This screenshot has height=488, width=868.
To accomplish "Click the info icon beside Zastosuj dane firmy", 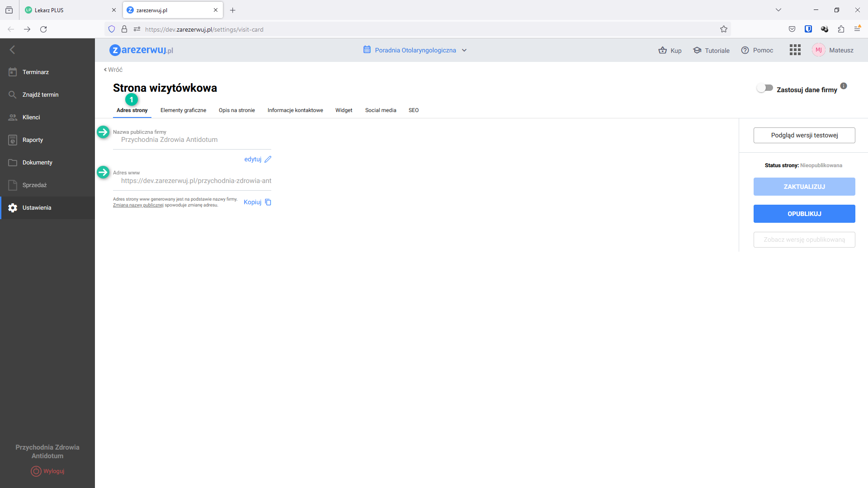I will coord(844,86).
